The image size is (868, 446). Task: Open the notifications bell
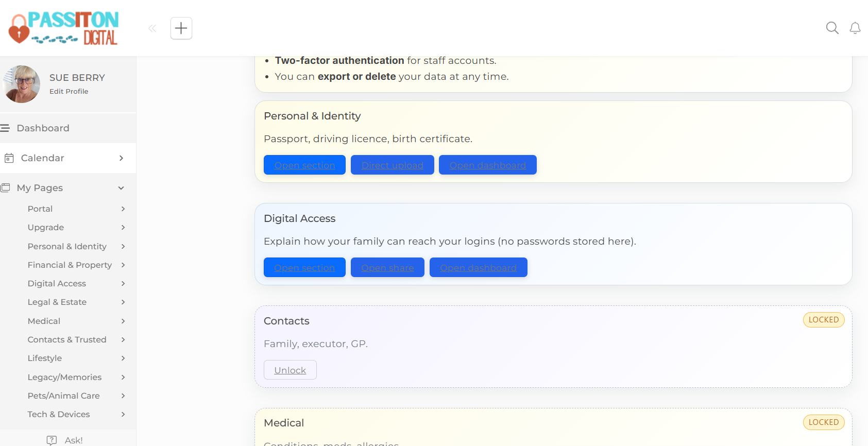pyautogui.click(x=855, y=28)
